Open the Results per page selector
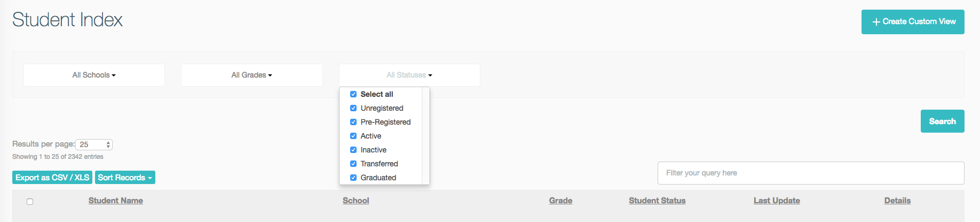 pyautogui.click(x=94, y=144)
